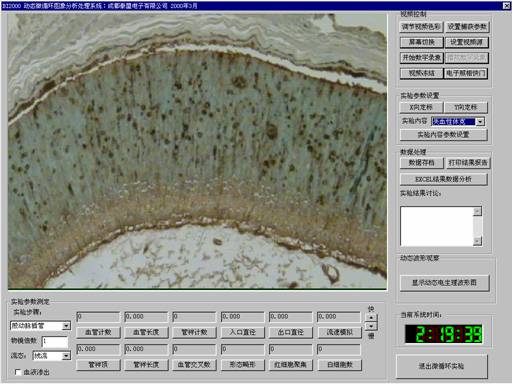Open 实验内容参数设置 settings
The width and height of the screenshot is (512, 384).
[443, 135]
